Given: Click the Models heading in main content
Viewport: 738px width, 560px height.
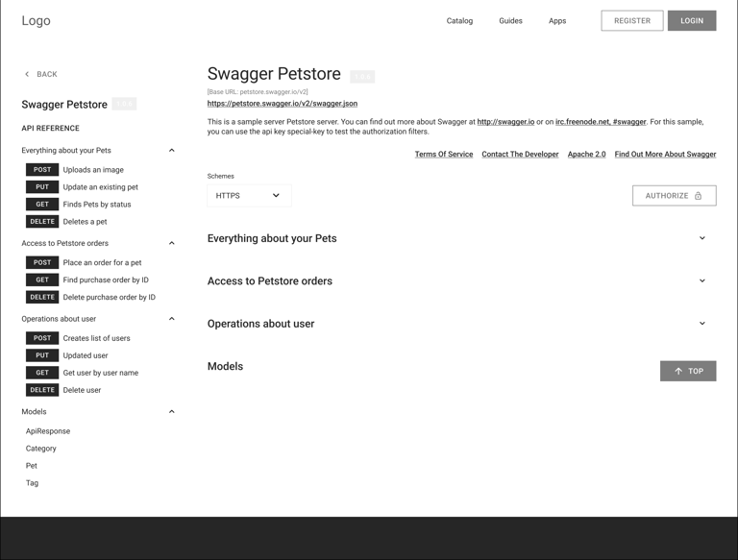Looking at the screenshot, I should point(225,367).
